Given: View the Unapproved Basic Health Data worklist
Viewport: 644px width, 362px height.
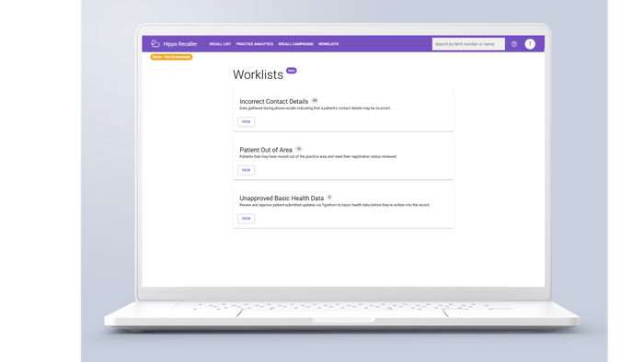Looking at the screenshot, I should coord(246,219).
